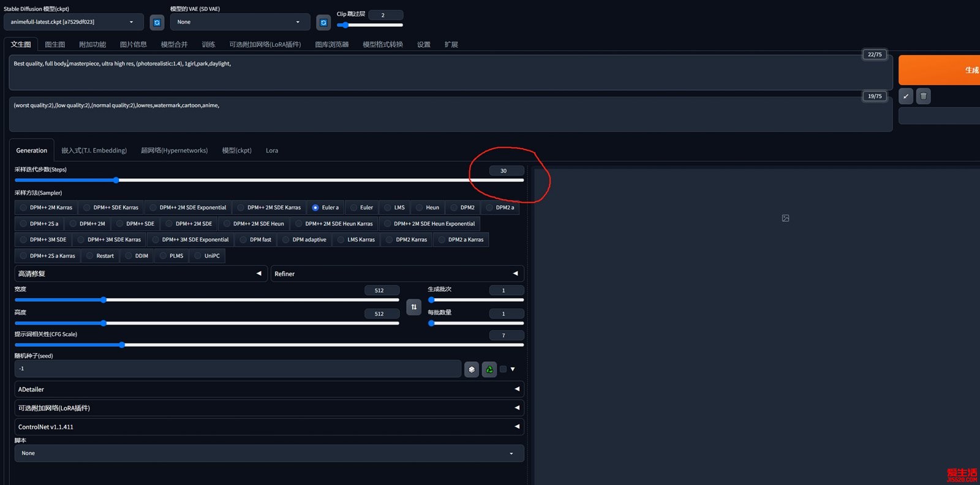Go to the 模型合并 tab
This screenshot has width=980, height=485.
click(174, 45)
